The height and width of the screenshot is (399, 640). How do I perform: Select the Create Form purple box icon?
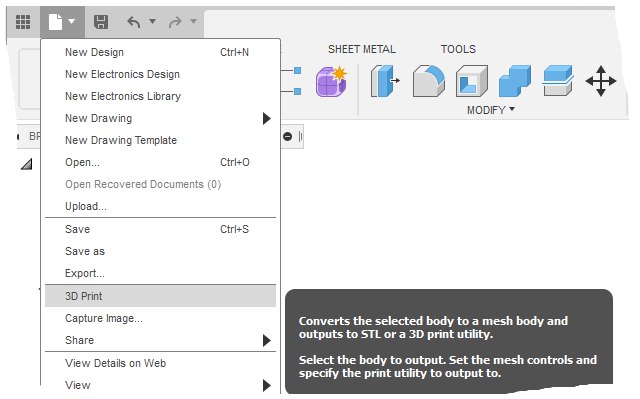pos(331,81)
